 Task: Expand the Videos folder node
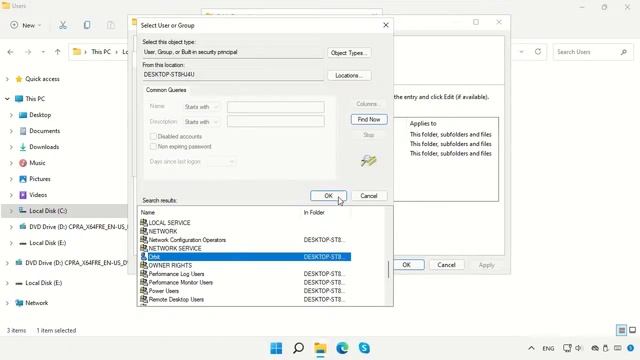pos(11,195)
